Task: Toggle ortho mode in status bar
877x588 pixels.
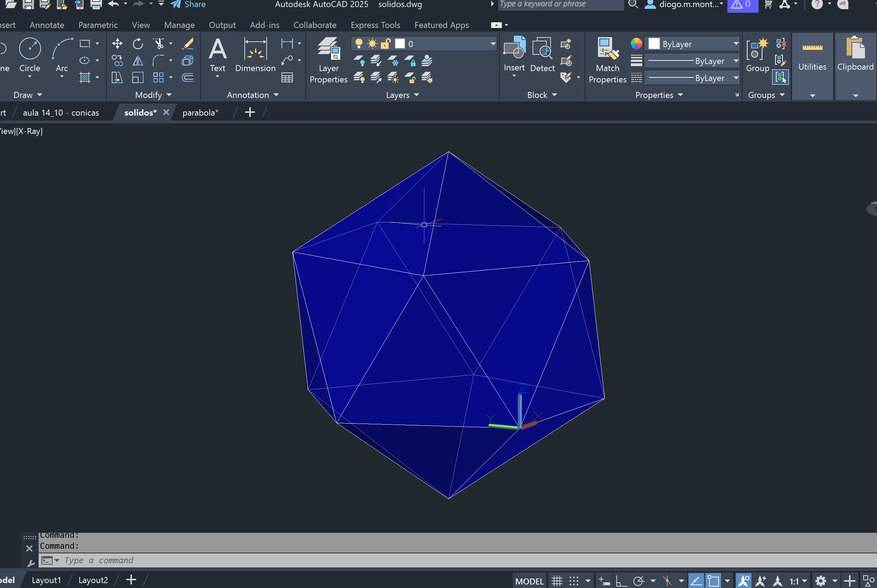Action: pos(621,581)
